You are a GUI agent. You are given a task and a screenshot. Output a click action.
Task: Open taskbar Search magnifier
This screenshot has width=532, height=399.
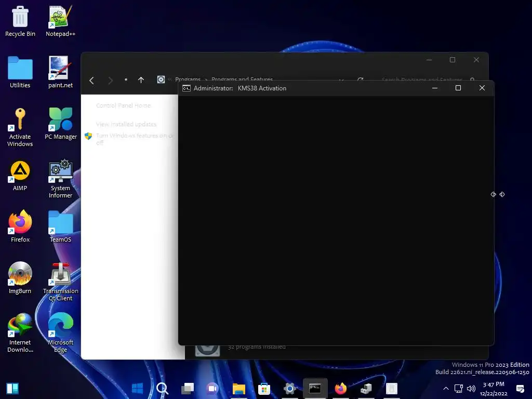point(162,389)
